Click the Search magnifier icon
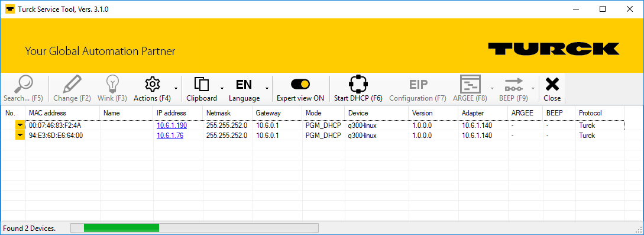 point(23,84)
